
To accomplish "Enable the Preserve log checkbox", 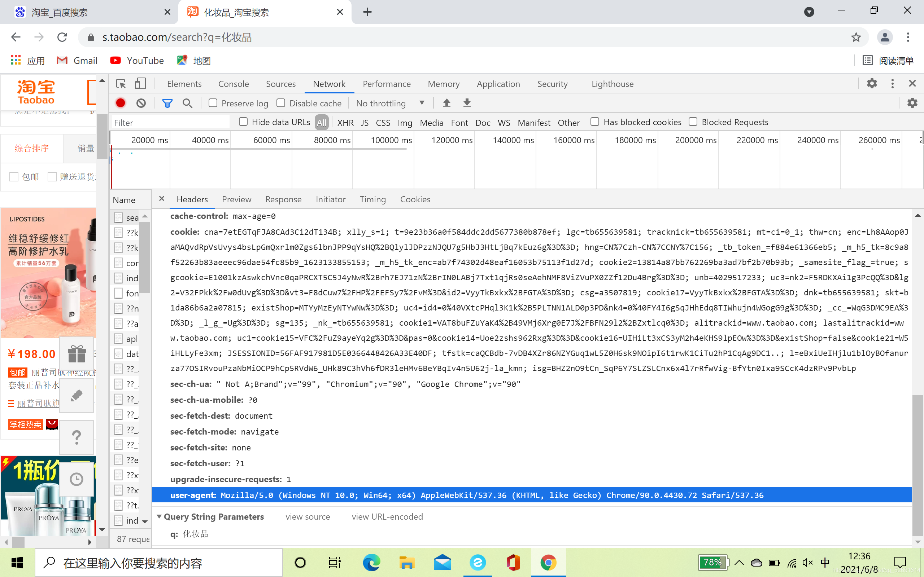I will point(213,103).
